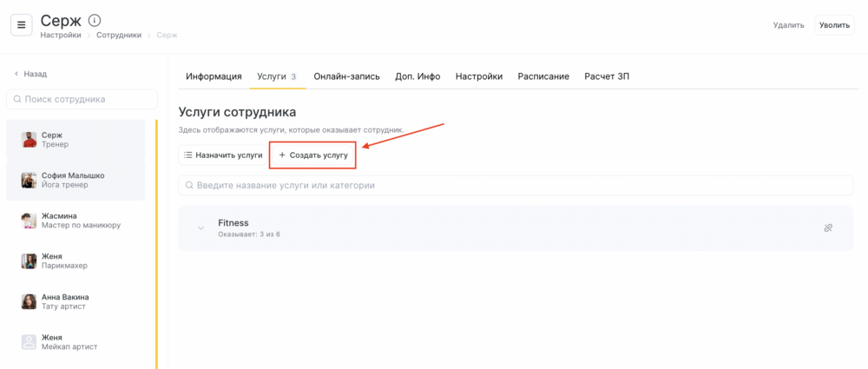Screen dimensions: 868x369
Task: Open the hamburger menu button
Action: pos(22,25)
